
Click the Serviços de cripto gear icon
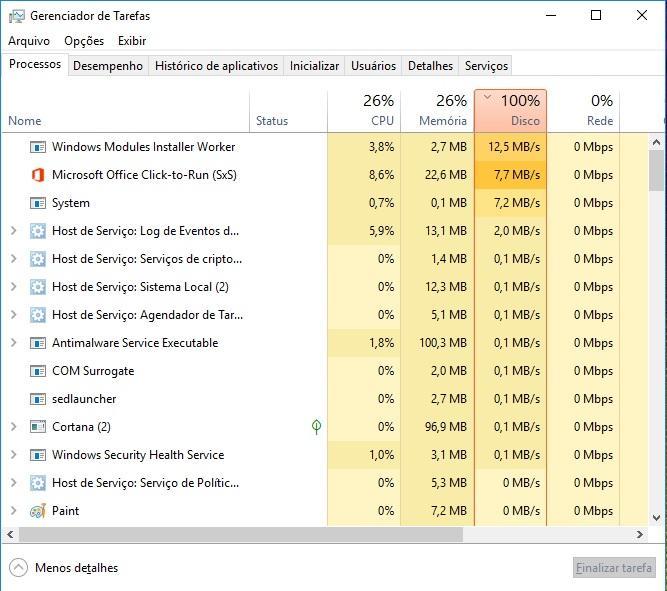[x=38, y=259]
